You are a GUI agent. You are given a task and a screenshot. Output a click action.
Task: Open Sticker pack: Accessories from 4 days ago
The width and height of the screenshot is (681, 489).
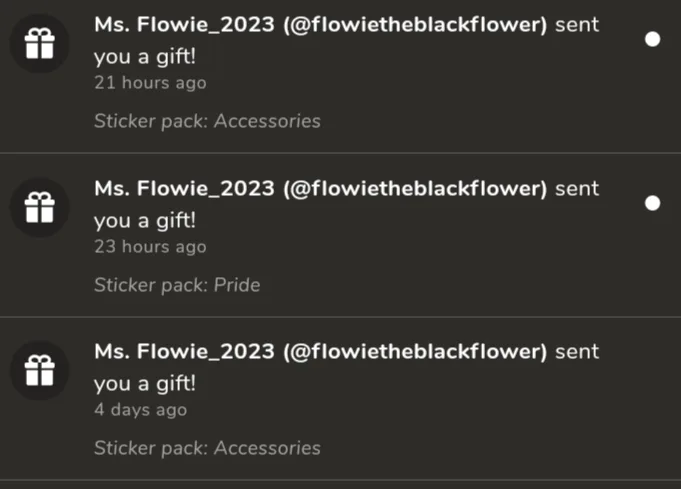pos(208,448)
